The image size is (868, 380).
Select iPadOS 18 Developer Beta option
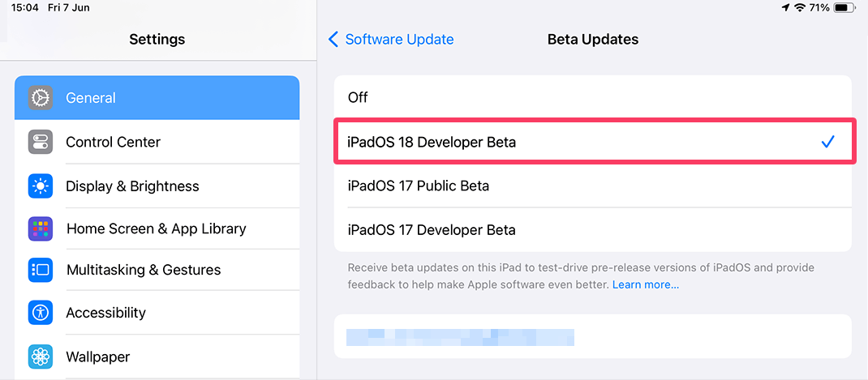tap(592, 143)
